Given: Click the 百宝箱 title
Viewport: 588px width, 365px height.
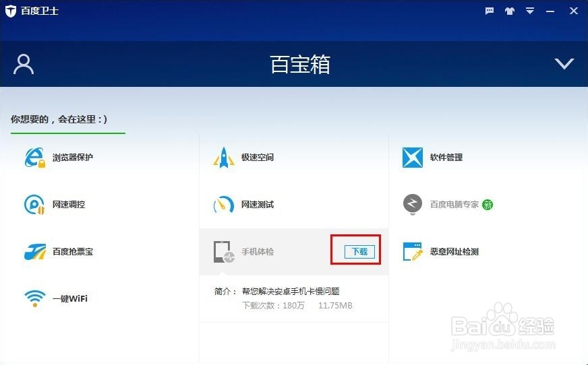Looking at the screenshot, I should [300, 65].
